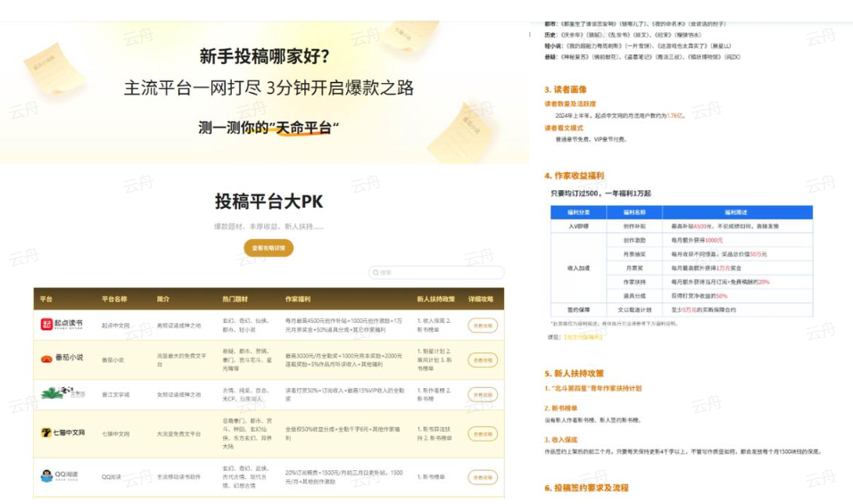Click the 月票抽奖 table cell
The width and height of the screenshot is (853, 504).
pos(634,254)
